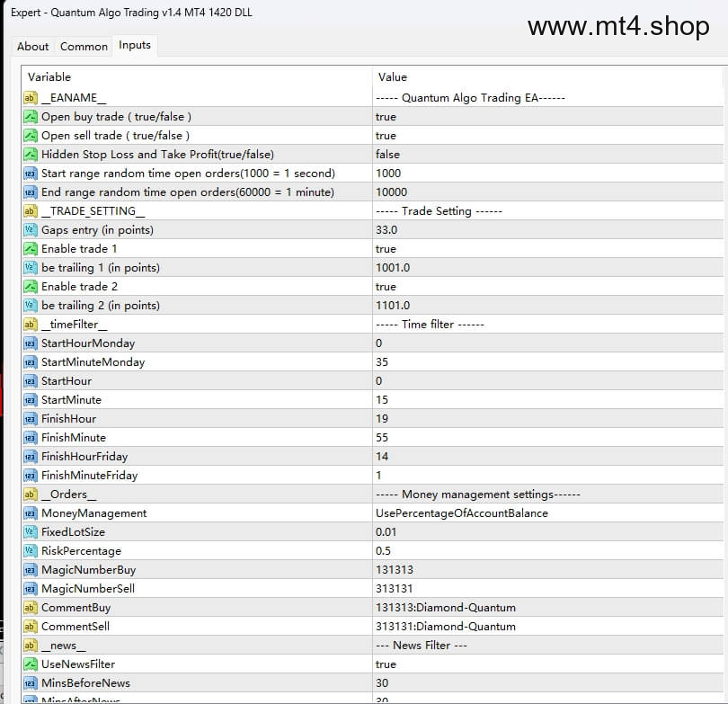
Task: Select the FinishHourFriday value 14
Action: [x=382, y=457]
